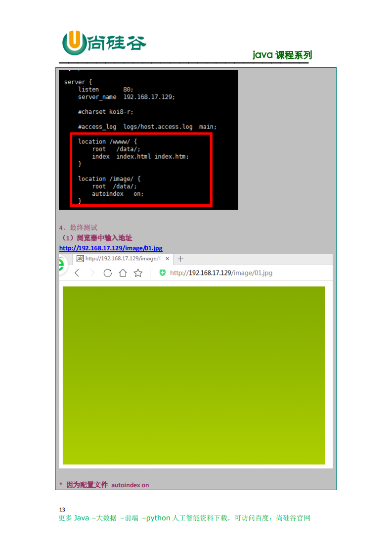Click the browser back arrow
Image resolution: width=392 pixels, height=555 pixels.
pyautogui.click(x=77, y=273)
